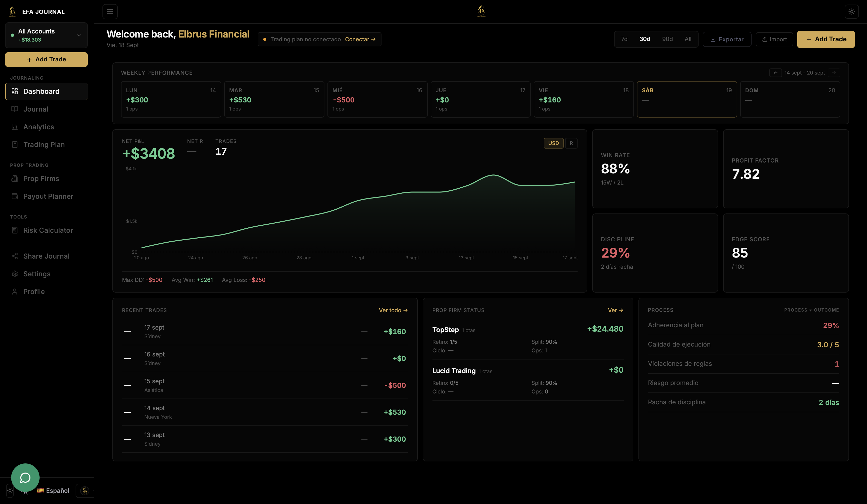This screenshot has width=867, height=504.
Task: Go to previous week with left arrow
Action: pos(775,73)
